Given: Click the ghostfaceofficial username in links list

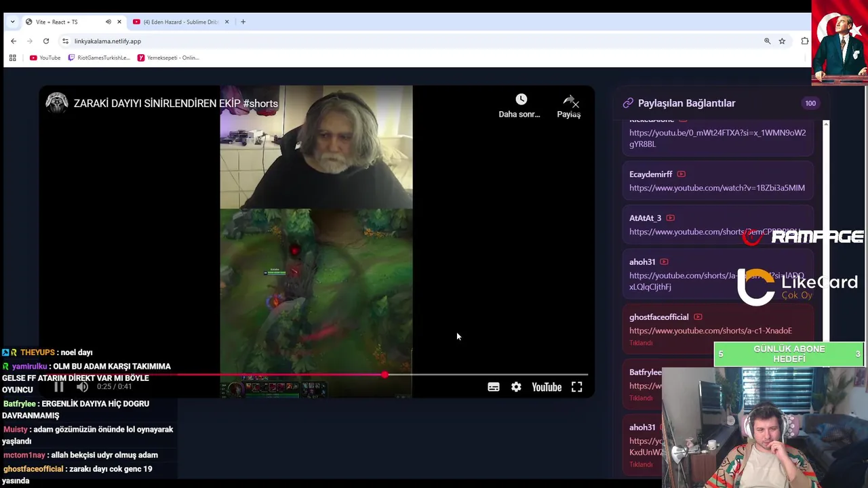Looking at the screenshot, I should pyautogui.click(x=659, y=317).
